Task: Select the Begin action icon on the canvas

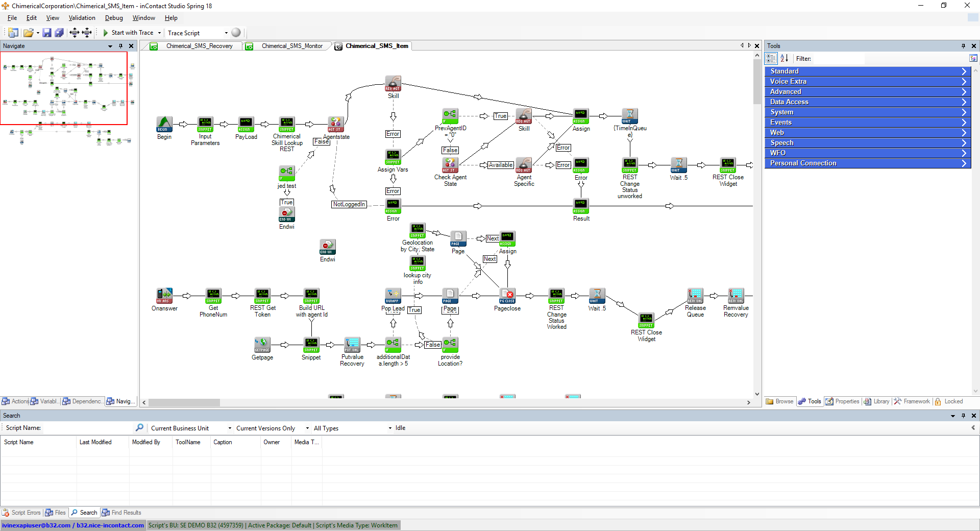Action: point(164,124)
